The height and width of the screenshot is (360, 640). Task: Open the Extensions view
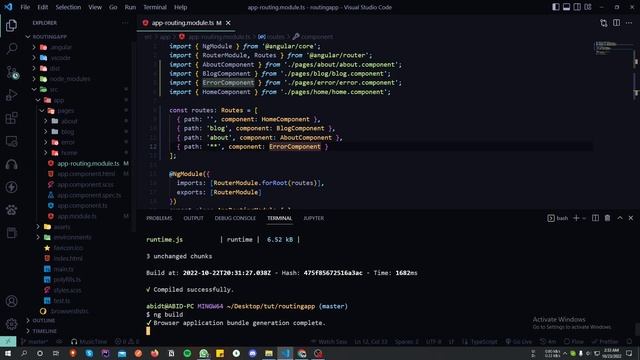pos(11,118)
